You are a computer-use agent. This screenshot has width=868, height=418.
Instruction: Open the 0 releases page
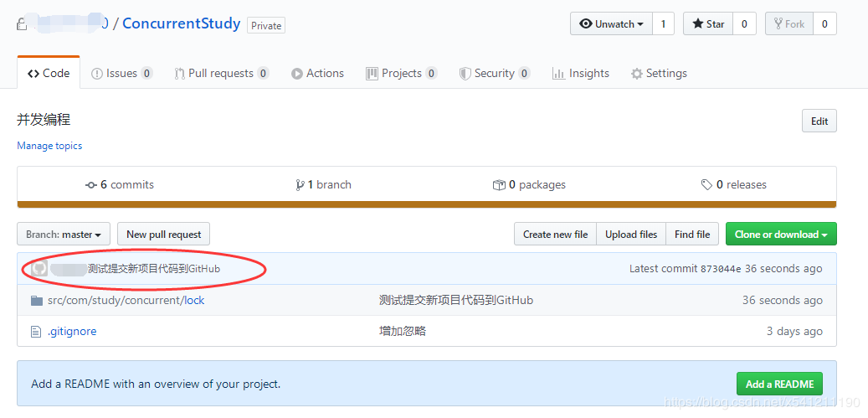coord(734,184)
